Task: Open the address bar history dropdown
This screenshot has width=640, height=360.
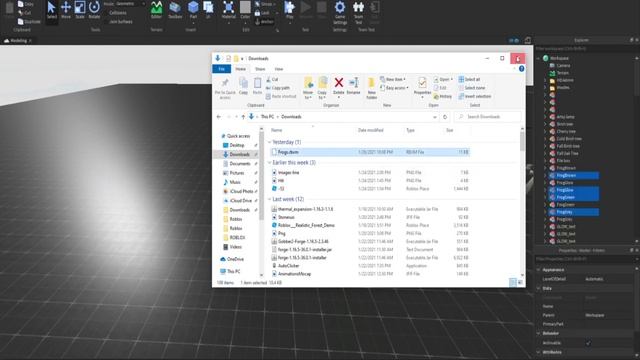Action: click(x=435, y=117)
